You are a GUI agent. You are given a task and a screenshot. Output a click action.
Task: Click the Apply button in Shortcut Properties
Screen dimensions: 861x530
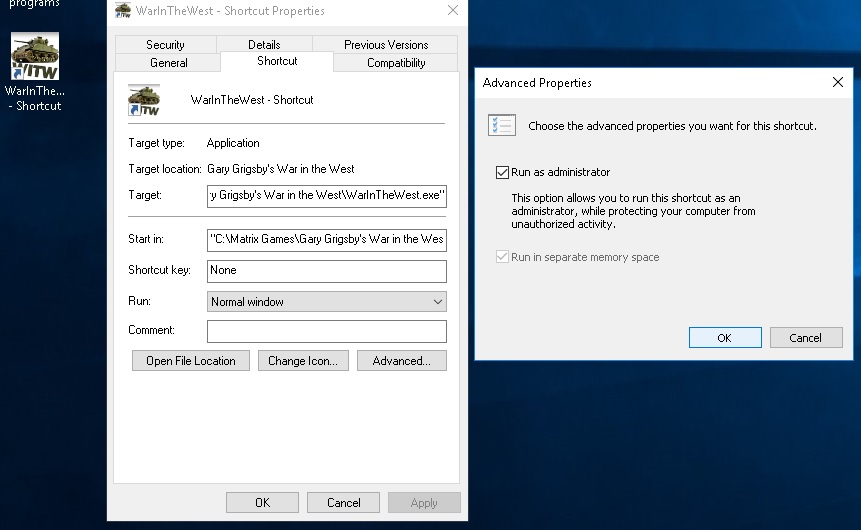[424, 503]
